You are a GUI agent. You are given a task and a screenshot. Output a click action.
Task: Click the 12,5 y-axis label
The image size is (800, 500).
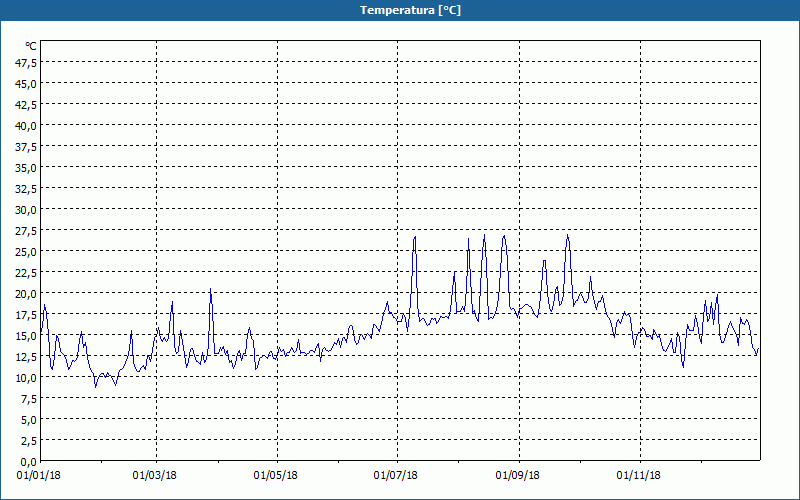[x=27, y=357]
